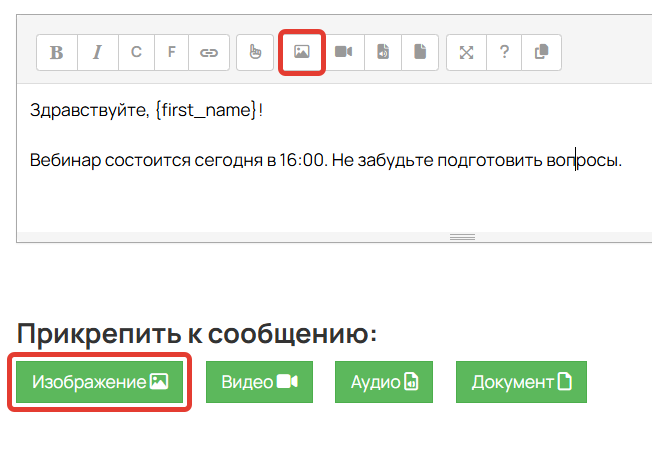Expand the editor to fullscreen
Image resolution: width=652 pixels, height=459 pixels.
coord(467,52)
